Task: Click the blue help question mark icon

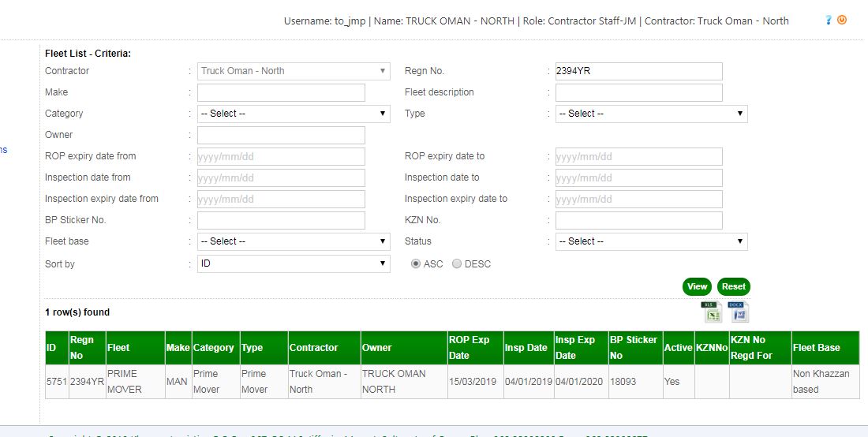Action: 829,21
